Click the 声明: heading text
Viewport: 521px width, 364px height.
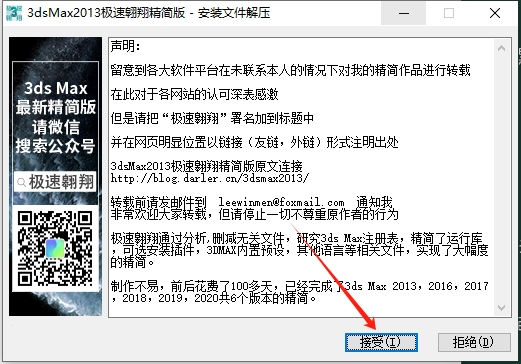(126, 46)
